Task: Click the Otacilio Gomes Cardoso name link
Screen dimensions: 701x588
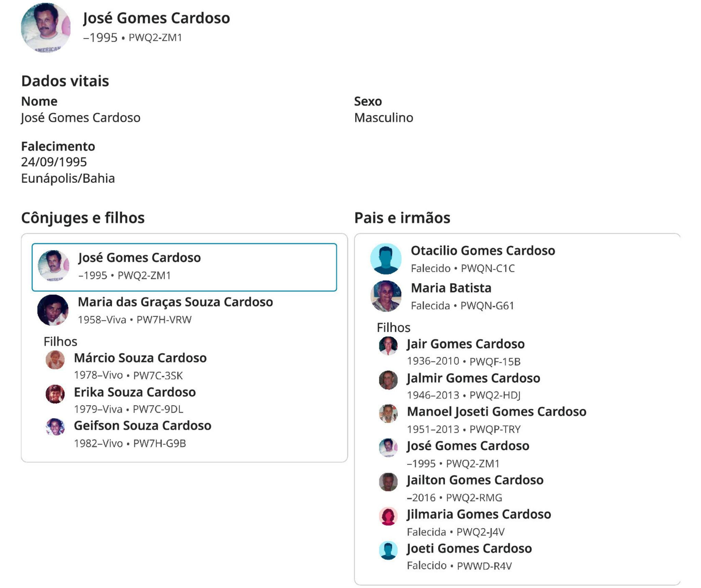Action: 483,251
